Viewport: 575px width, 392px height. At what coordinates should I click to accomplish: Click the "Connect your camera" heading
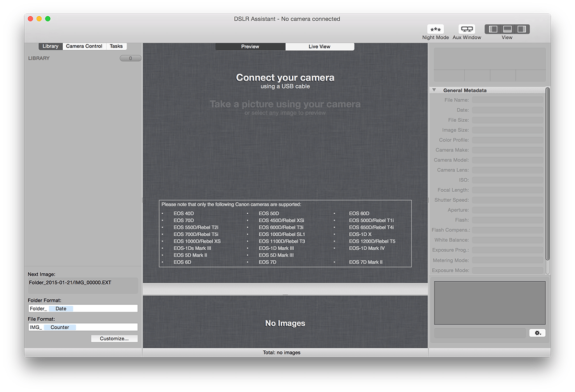tap(285, 78)
